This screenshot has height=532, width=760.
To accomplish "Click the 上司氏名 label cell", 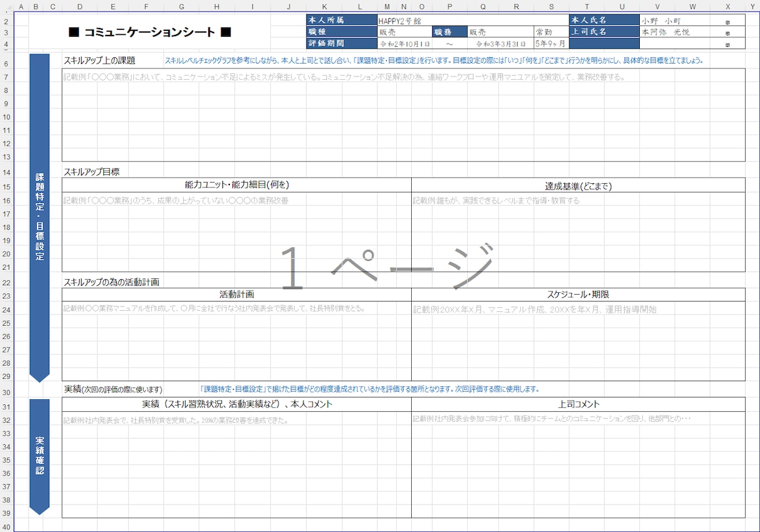I will pyautogui.click(x=604, y=32).
